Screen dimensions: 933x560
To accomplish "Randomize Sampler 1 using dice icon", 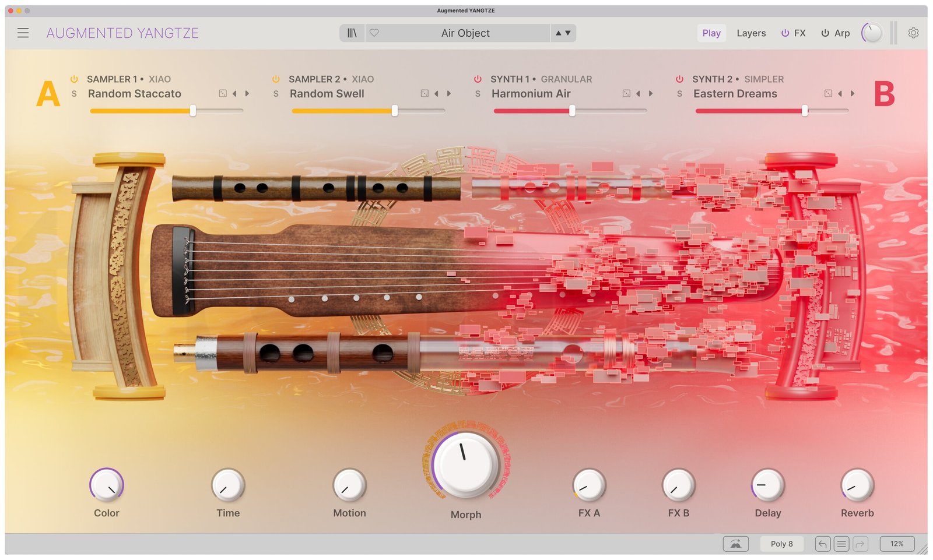I will point(223,93).
